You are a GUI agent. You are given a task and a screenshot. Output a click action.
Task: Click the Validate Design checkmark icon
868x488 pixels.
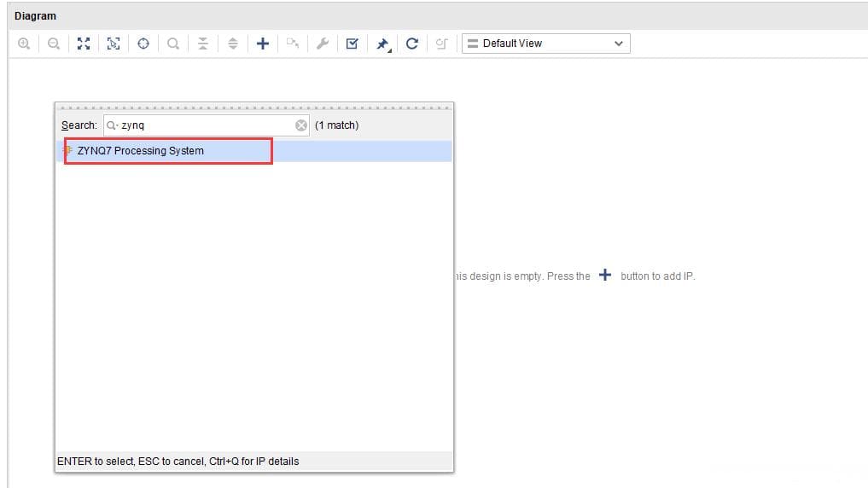point(352,44)
